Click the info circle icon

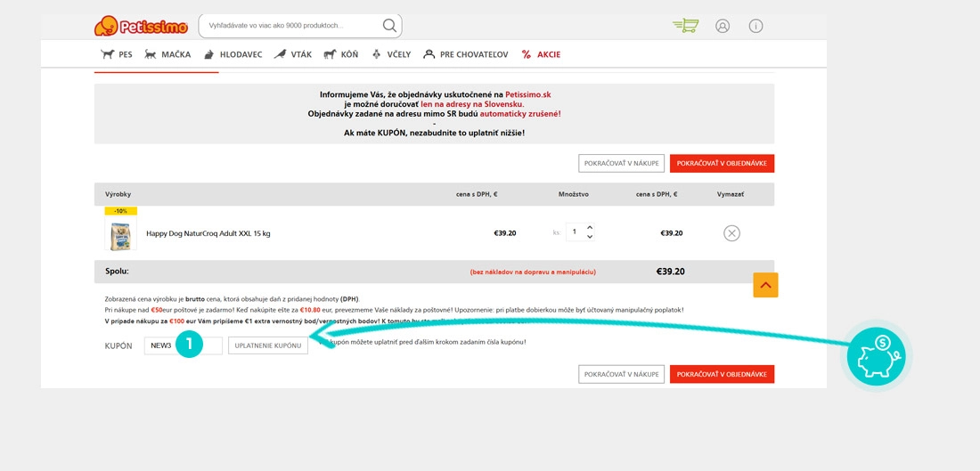point(755,26)
